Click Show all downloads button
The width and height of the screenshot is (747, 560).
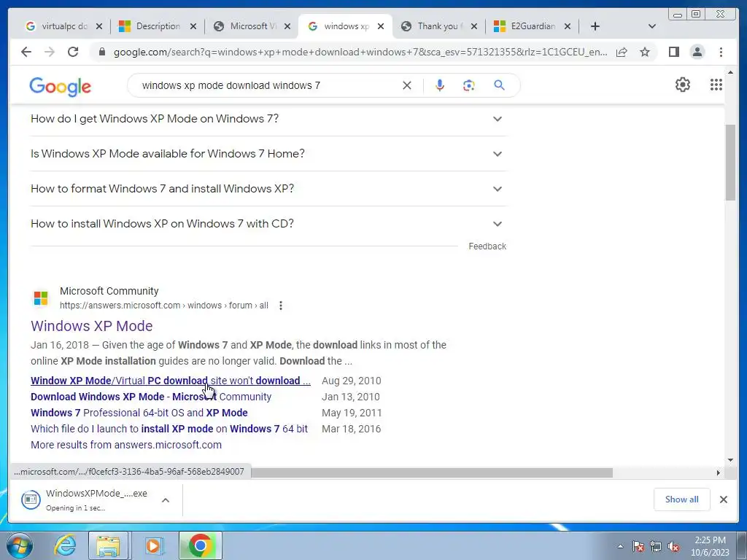click(682, 499)
